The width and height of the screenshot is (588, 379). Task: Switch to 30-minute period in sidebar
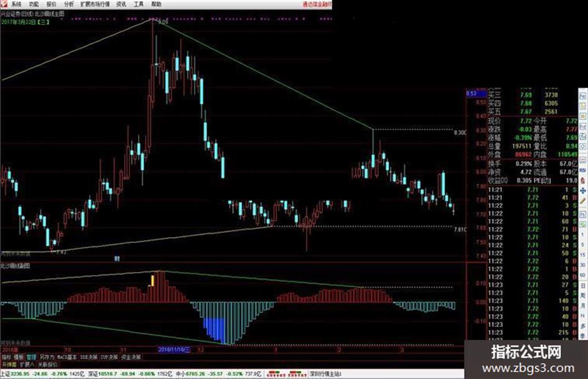(x=583, y=265)
